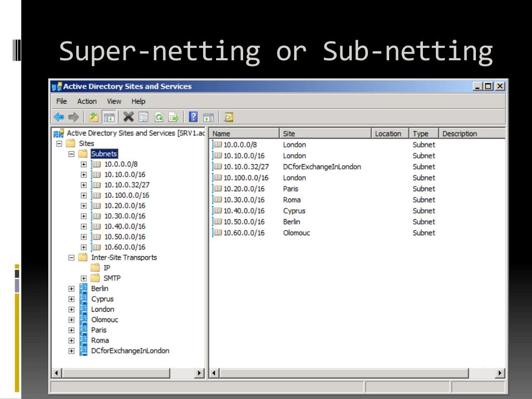Select the Berlin site in tree

99,288
